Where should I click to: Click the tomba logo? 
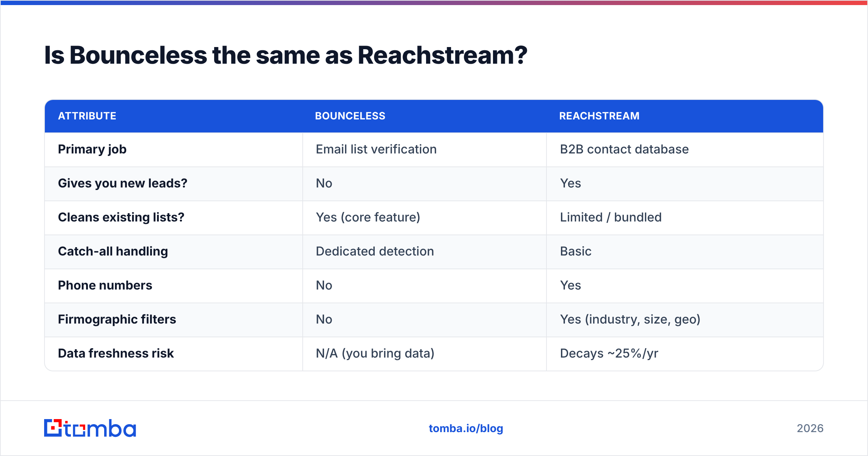[x=90, y=428]
